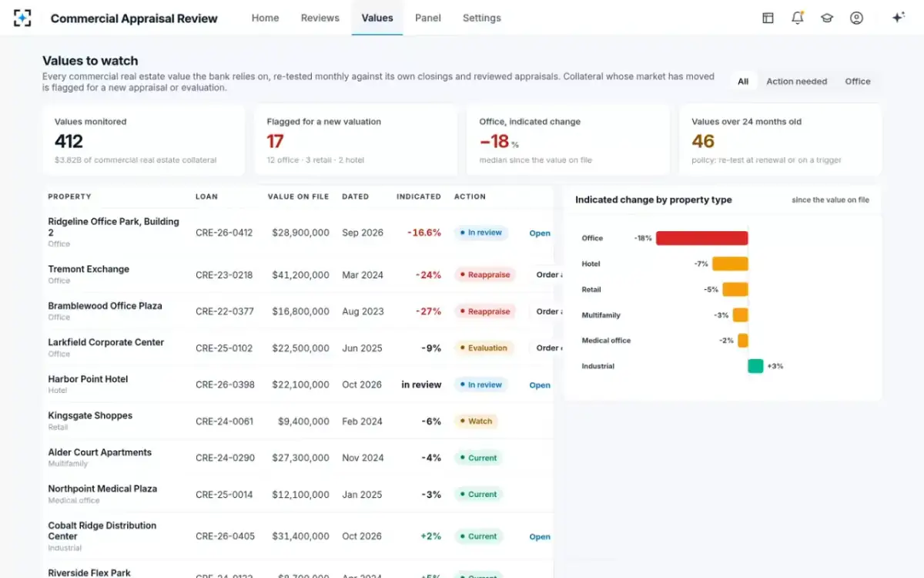Switch to the Reviews tab
This screenshot has width=924, height=578.
(x=320, y=18)
